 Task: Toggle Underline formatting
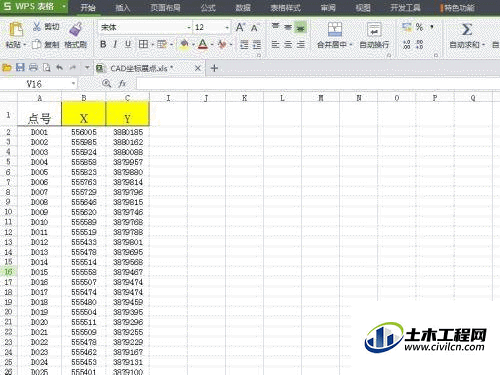point(128,44)
